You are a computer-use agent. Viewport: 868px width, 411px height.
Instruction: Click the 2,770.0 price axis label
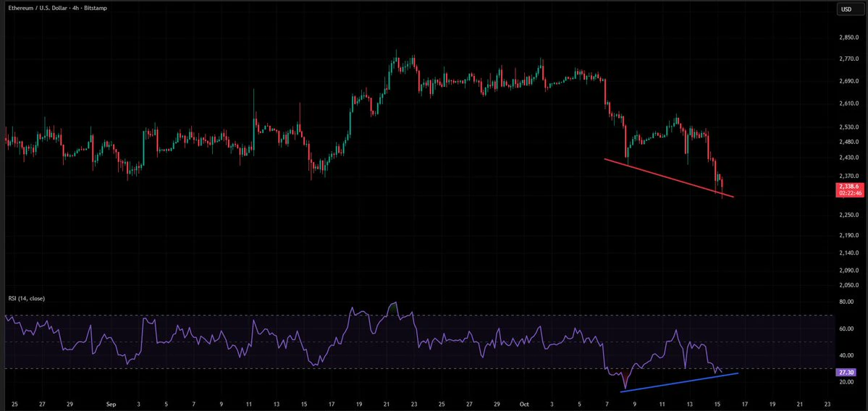[848, 58]
